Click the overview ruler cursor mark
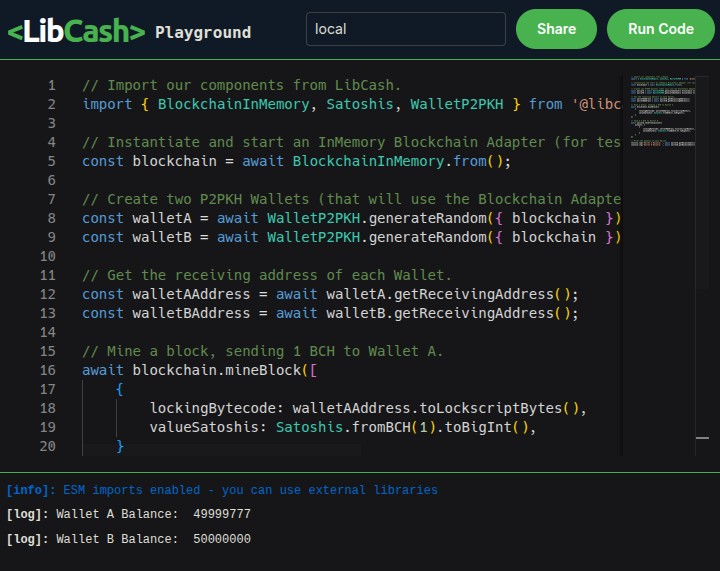 pyautogui.click(x=702, y=438)
